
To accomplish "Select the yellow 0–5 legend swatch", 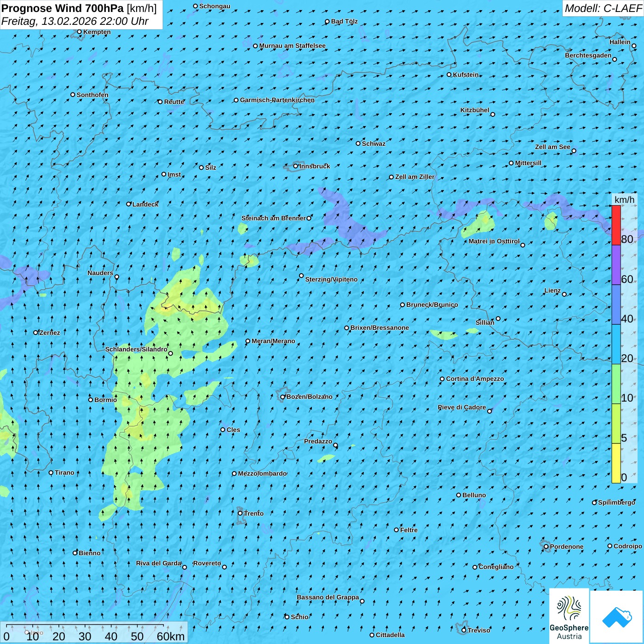I will [x=616, y=463].
